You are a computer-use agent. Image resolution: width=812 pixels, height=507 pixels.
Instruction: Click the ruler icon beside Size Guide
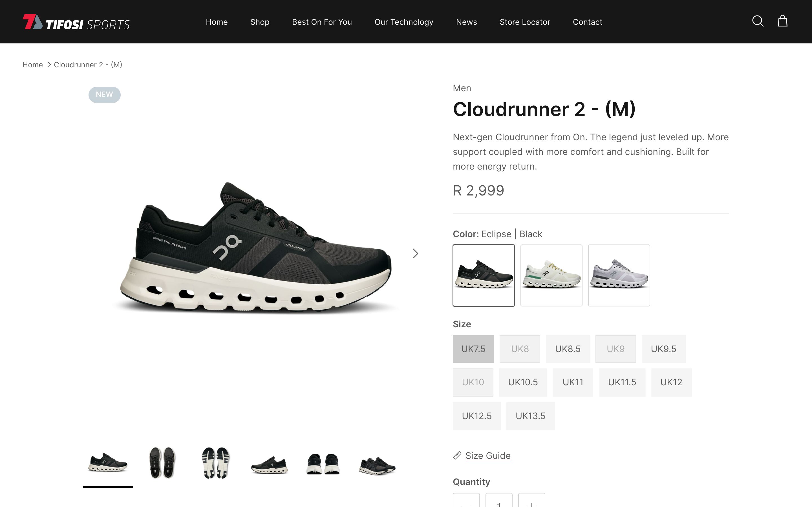457,455
